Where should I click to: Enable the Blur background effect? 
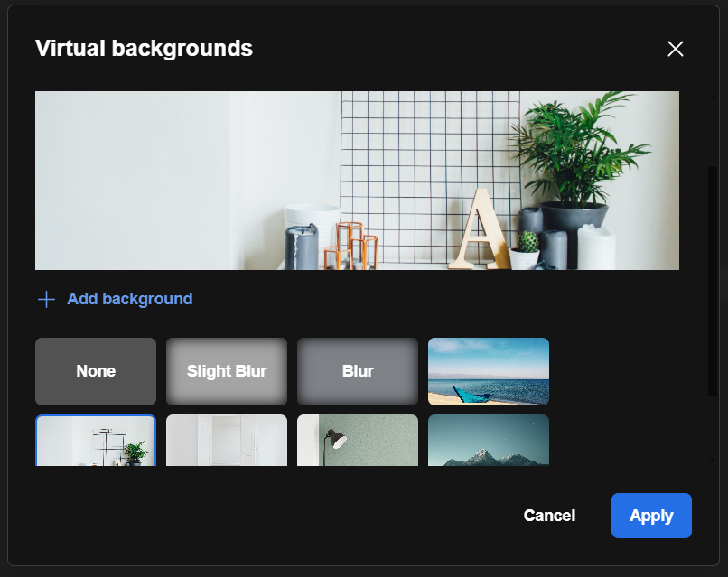point(357,371)
